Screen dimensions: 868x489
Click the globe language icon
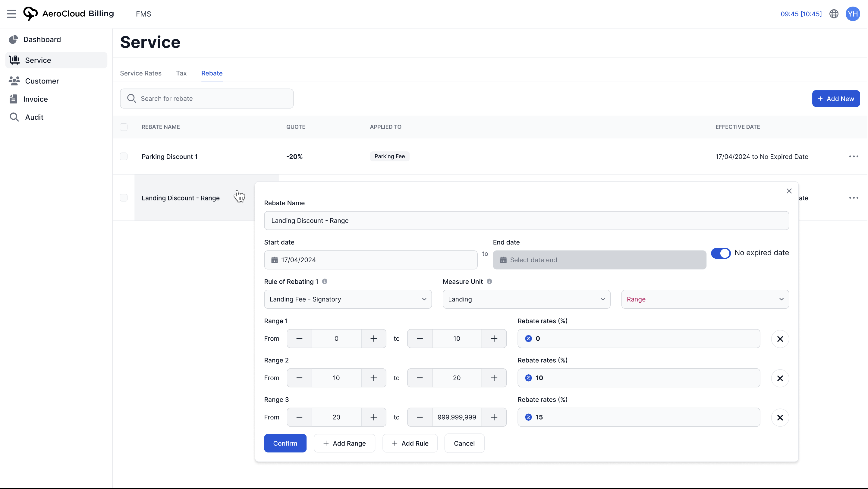[x=834, y=14]
